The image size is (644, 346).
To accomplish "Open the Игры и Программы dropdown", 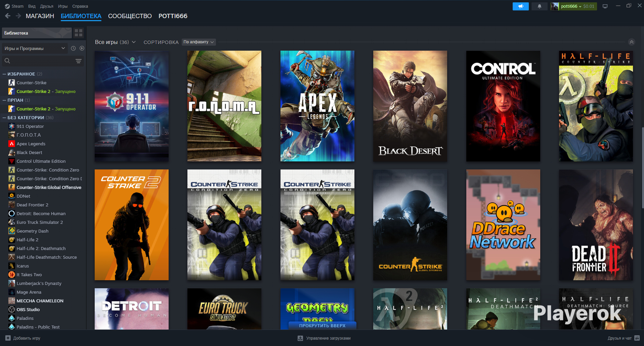I will tap(34, 48).
